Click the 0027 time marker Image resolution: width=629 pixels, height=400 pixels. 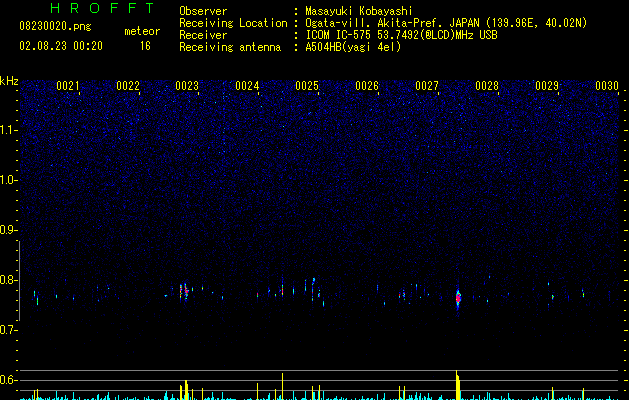tap(427, 86)
